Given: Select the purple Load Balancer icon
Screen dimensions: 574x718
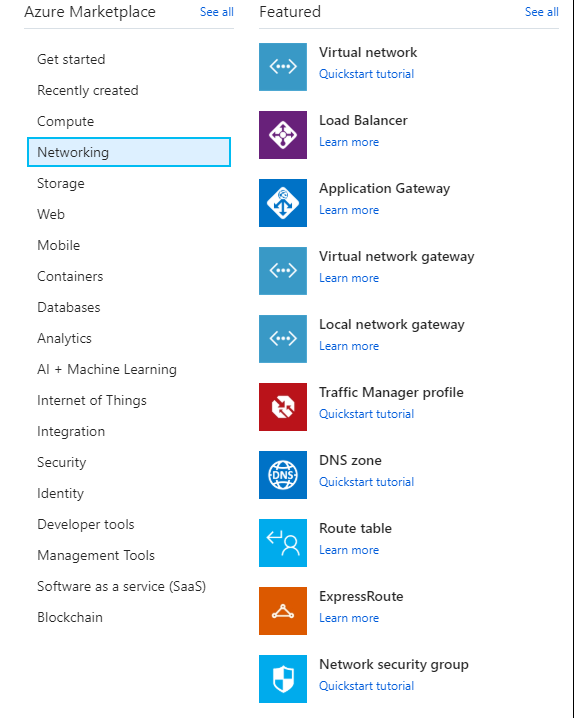Looking at the screenshot, I should pos(283,135).
